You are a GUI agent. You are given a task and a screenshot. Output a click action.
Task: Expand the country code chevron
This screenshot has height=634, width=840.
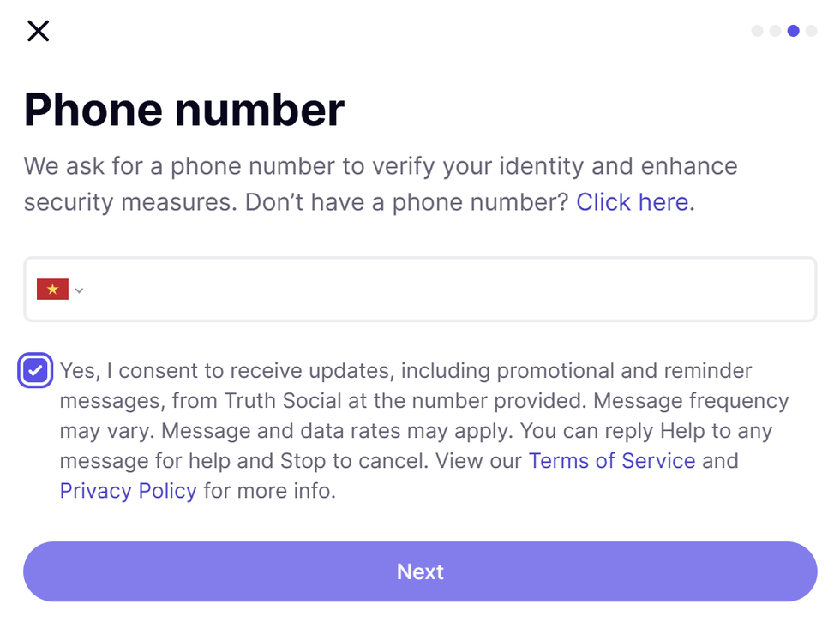[x=79, y=290]
